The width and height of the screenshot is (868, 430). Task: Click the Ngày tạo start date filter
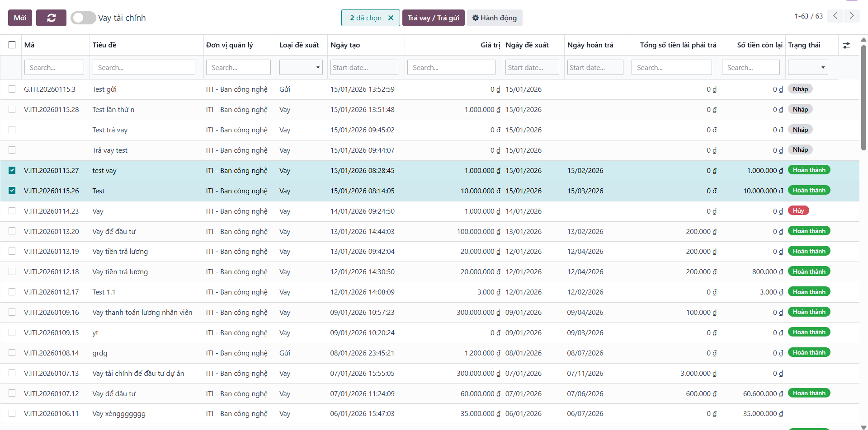[x=364, y=67]
